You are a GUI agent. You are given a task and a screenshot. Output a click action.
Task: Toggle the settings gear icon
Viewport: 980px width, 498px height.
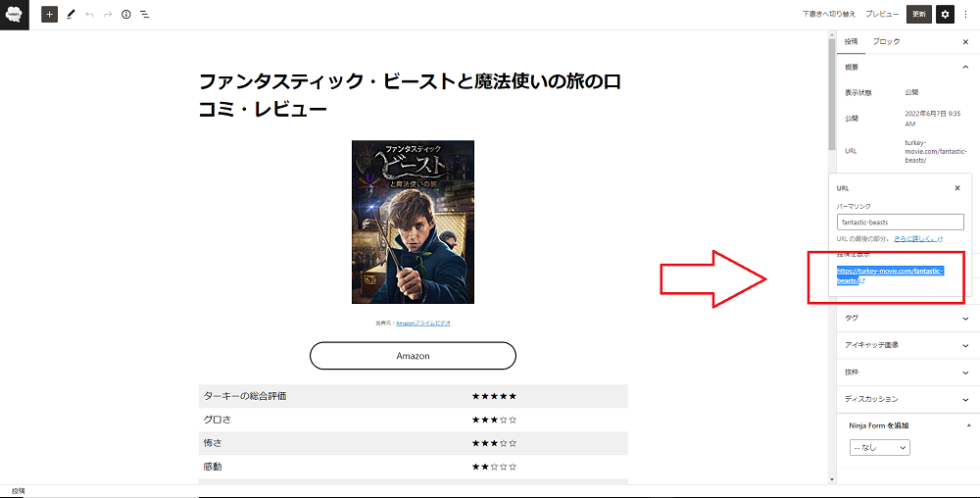(x=945, y=14)
